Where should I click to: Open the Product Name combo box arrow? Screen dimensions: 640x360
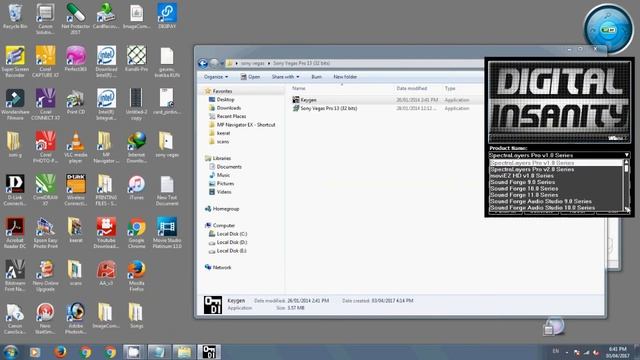[626, 155]
